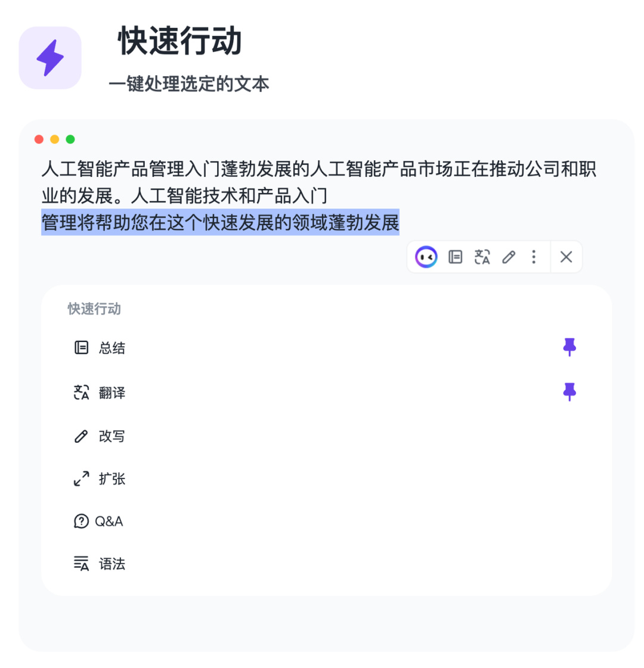Click the grammar icon beside 语法
This screenshot has height=668, width=644.
point(81,564)
